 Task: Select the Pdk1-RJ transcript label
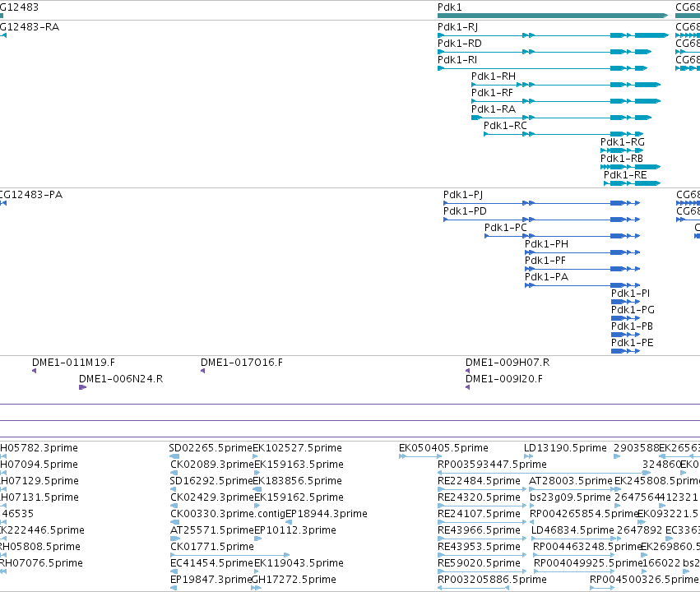click(x=457, y=27)
